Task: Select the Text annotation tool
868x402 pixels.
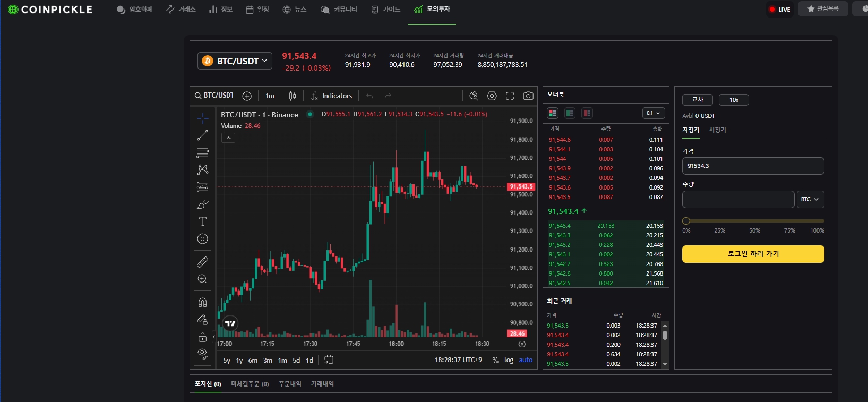Action: (x=202, y=221)
